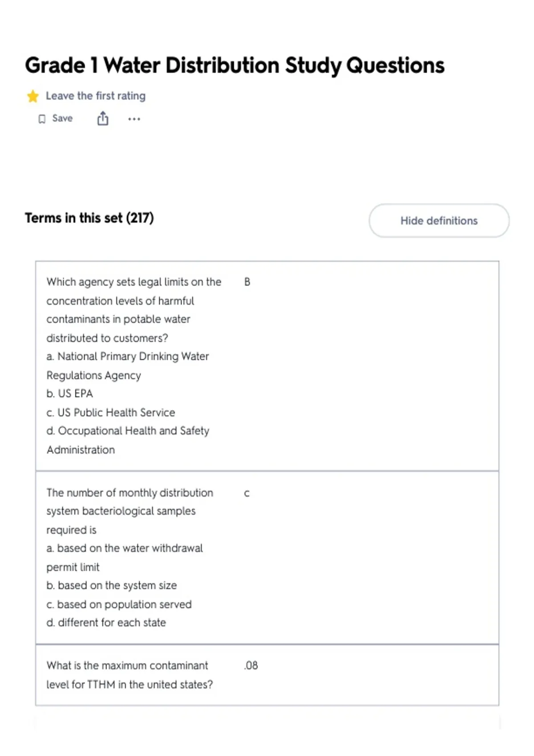This screenshot has width=534, height=756.
Task: Click the .08 definition text
Action: pyautogui.click(x=251, y=666)
